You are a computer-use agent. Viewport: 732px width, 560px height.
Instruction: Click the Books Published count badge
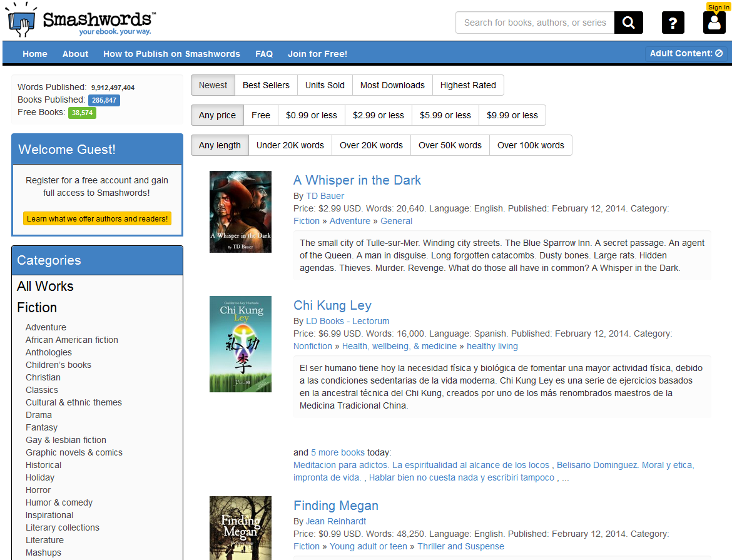[104, 100]
